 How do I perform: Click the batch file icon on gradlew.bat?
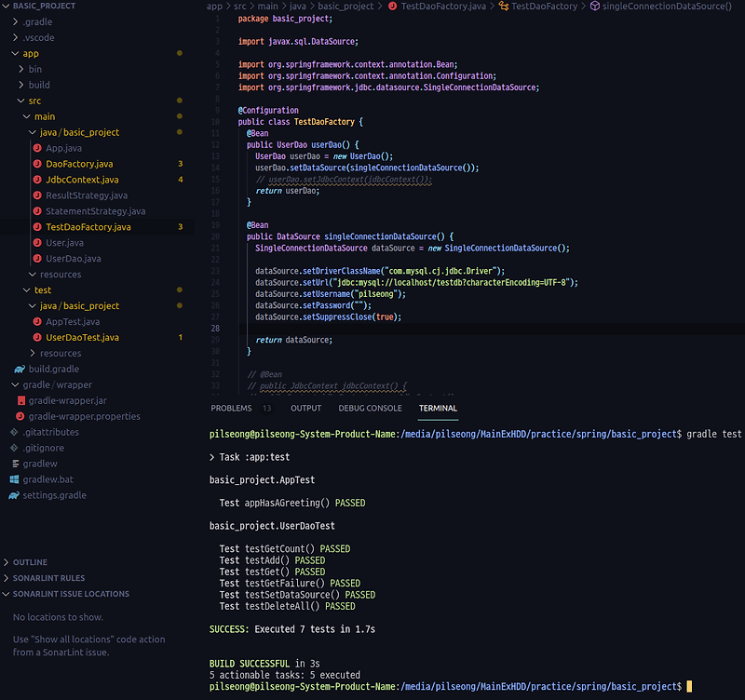tap(16, 479)
